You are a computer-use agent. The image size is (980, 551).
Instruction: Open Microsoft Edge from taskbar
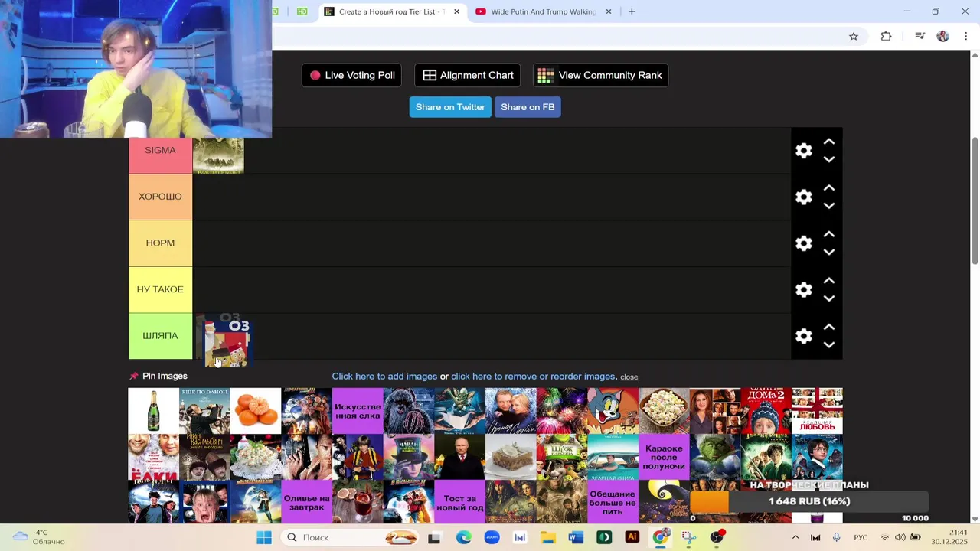click(x=464, y=537)
